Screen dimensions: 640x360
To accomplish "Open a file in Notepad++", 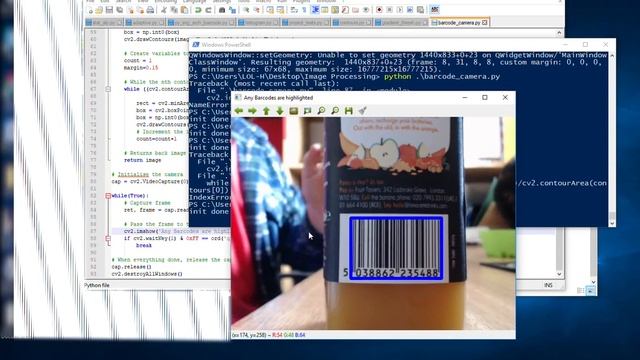I will [99, 10].
